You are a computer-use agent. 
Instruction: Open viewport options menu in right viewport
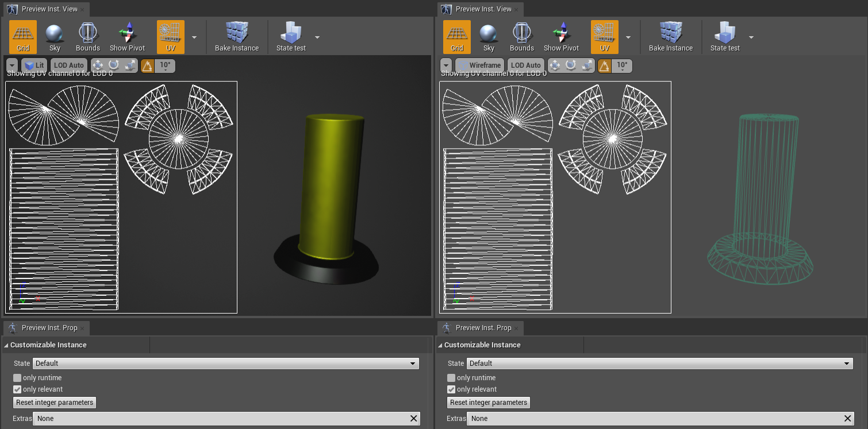(446, 65)
